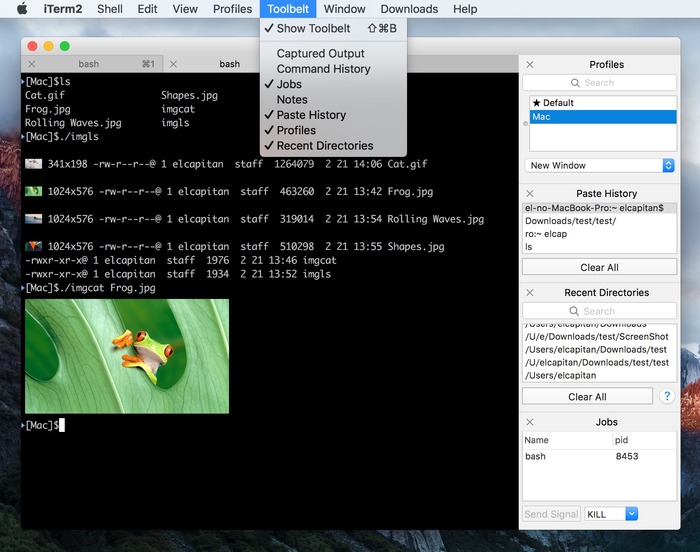Select paste entry el-no-MacBook-Pro:~ elcapitan$
Screen dimensions: 700x552
tap(600, 208)
